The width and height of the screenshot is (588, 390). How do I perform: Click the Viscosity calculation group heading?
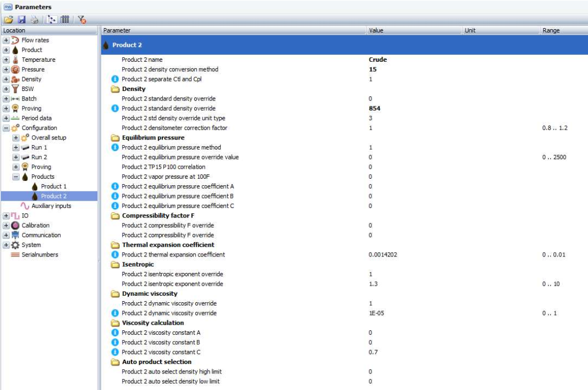153,323
